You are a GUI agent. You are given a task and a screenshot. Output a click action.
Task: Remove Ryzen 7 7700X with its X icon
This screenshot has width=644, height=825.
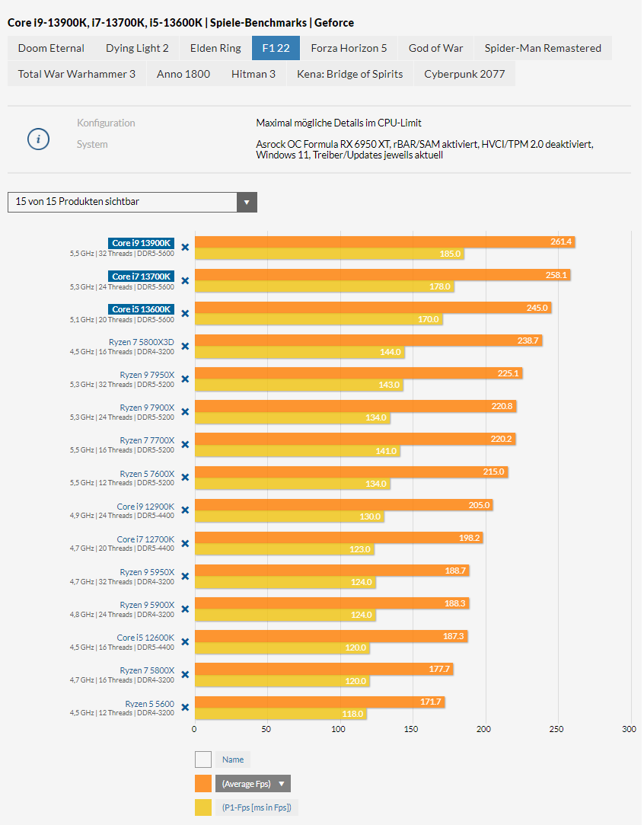click(x=185, y=445)
